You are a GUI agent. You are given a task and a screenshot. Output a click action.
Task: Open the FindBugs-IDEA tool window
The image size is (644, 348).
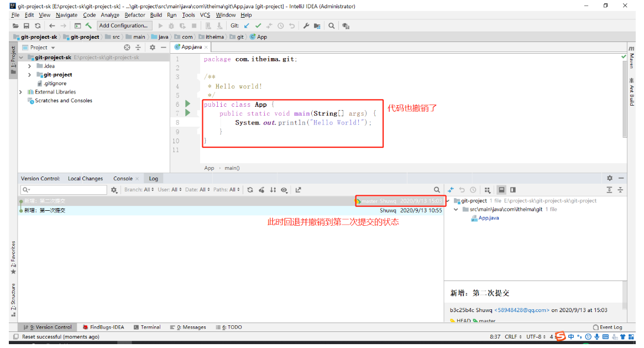click(103, 328)
